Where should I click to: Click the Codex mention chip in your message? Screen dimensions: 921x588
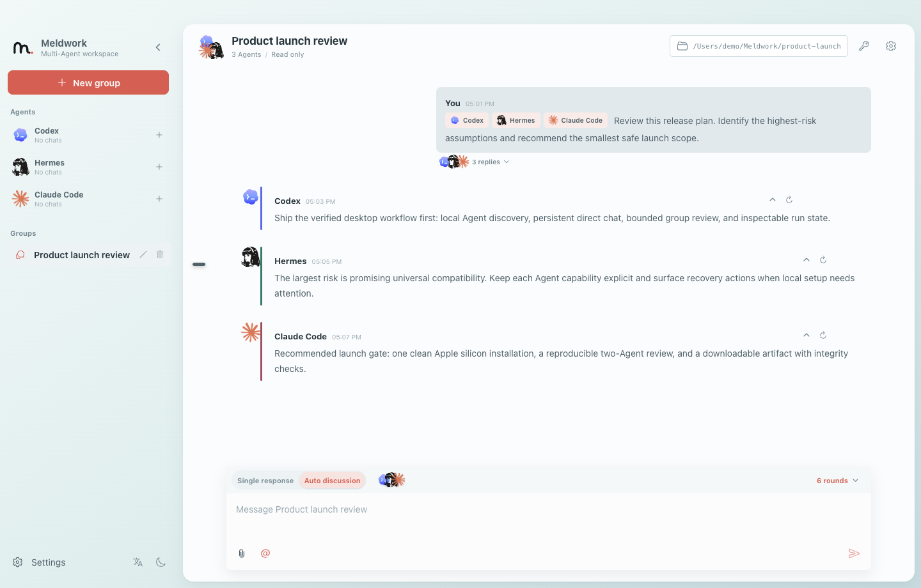click(467, 120)
